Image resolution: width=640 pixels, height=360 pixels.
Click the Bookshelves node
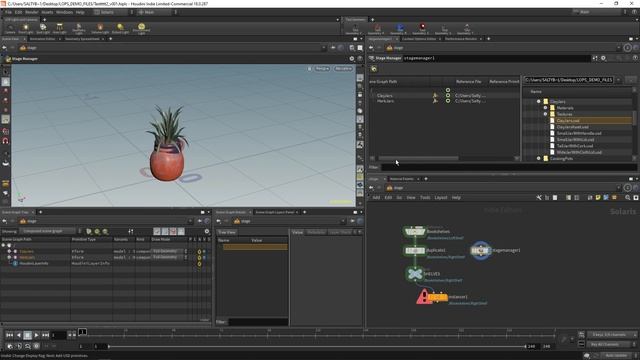coord(415,231)
